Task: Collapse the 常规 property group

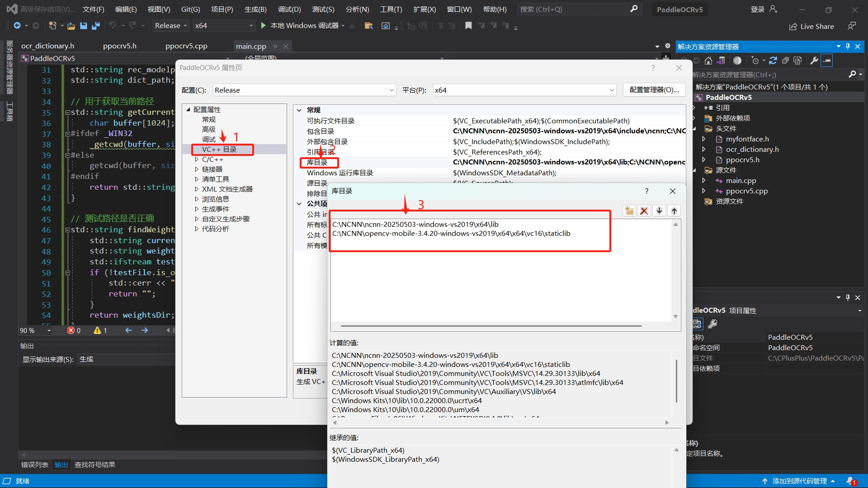Action: click(x=299, y=110)
